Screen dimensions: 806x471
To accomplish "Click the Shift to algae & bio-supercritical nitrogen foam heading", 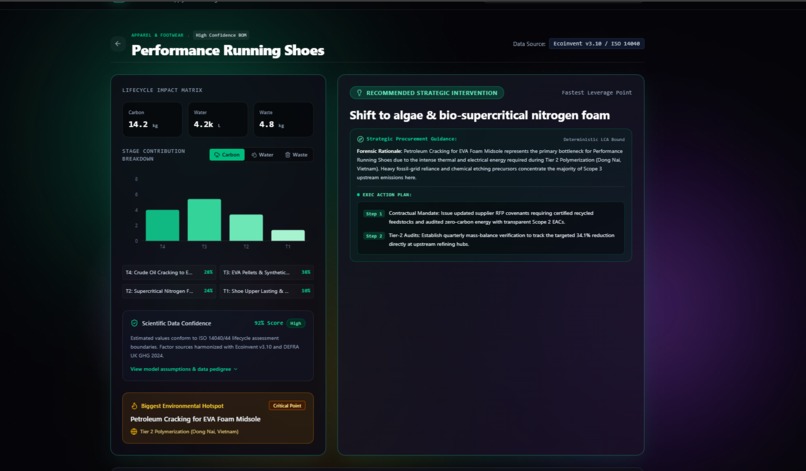I will pos(480,115).
